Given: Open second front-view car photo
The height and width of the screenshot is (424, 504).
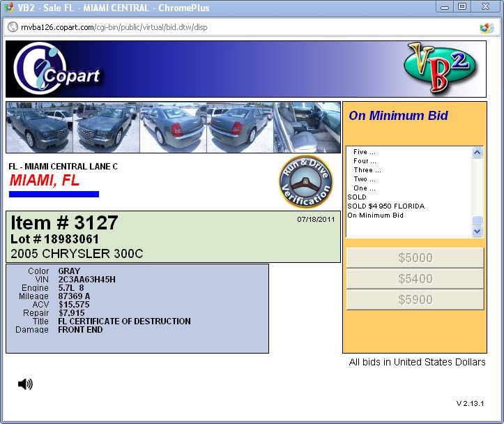Looking at the screenshot, I should pyautogui.click(x=107, y=128).
